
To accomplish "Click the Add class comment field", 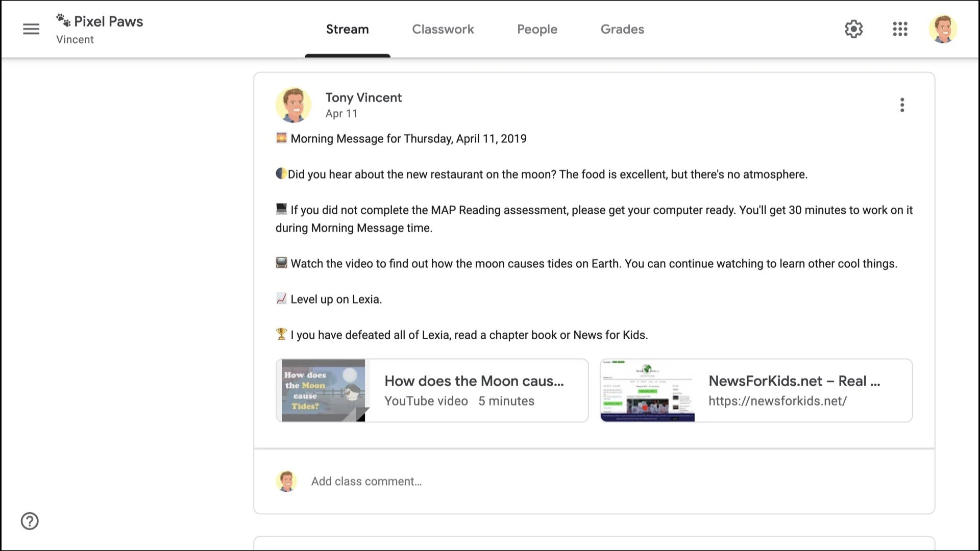I will pos(366,481).
